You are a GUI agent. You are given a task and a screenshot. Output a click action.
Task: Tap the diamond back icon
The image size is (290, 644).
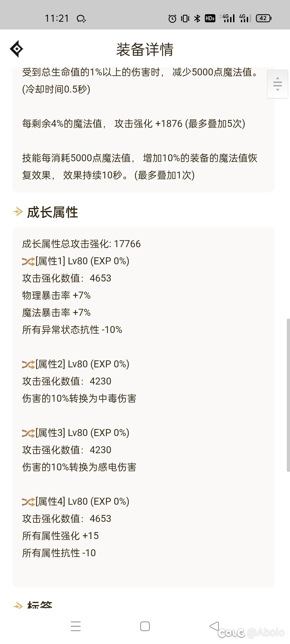[x=16, y=49]
